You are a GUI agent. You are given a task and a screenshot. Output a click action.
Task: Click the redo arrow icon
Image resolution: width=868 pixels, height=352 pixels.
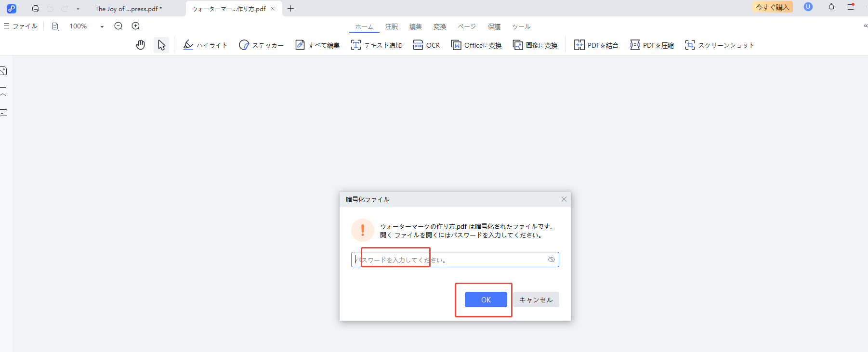click(65, 9)
